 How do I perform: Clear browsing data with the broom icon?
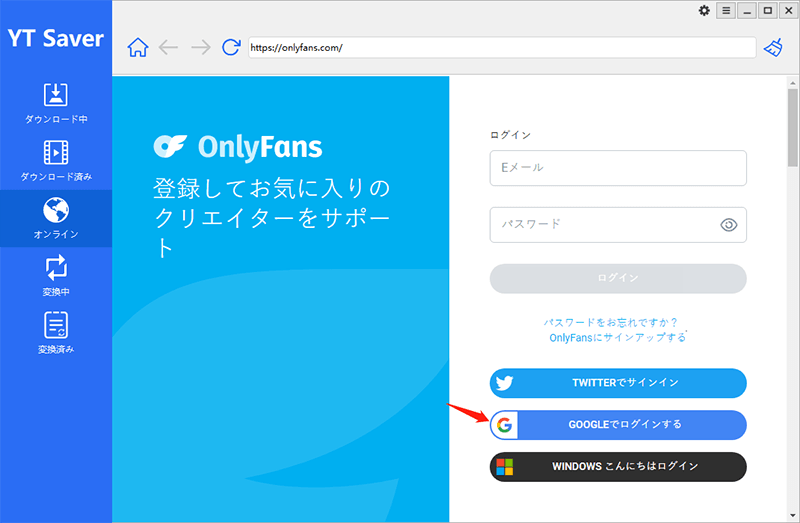[773, 47]
